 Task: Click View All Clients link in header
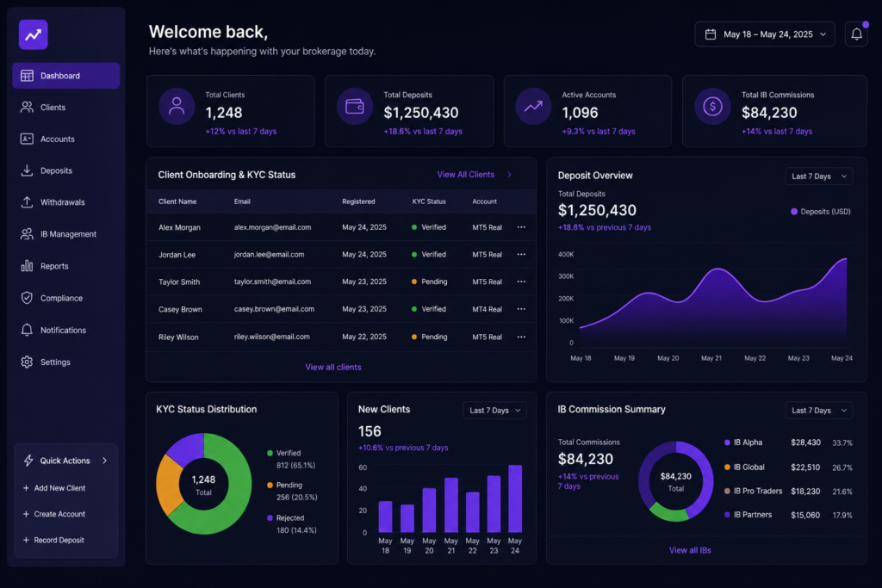pos(466,175)
